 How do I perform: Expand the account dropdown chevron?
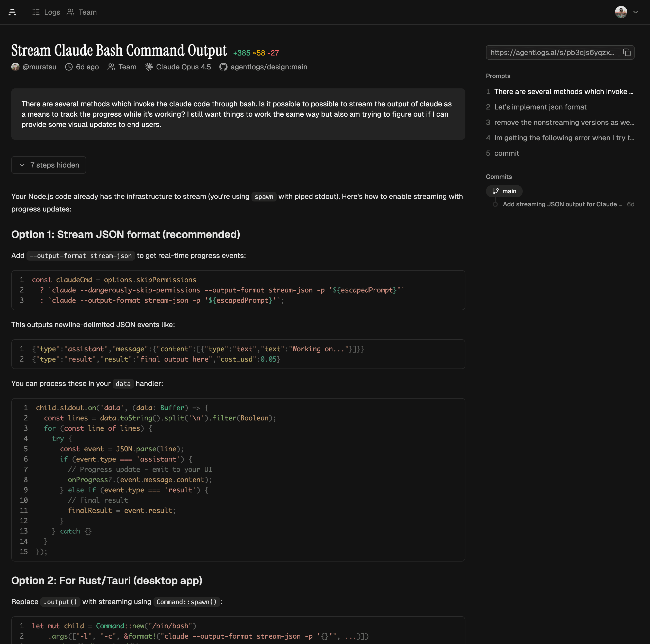[636, 12]
